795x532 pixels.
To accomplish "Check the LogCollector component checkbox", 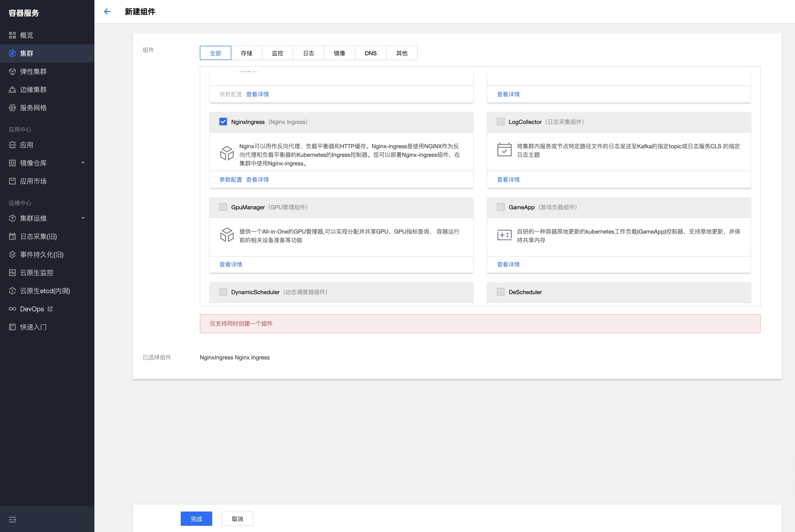I will [x=501, y=122].
